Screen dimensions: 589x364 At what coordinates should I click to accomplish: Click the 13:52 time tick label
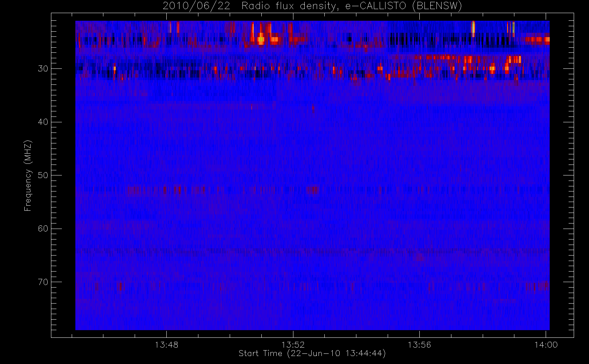(x=293, y=345)
